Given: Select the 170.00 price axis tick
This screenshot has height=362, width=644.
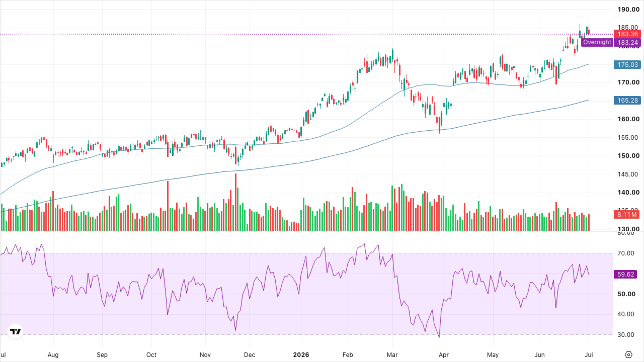Looking at the screenshot, I should (x=628, y=82).
